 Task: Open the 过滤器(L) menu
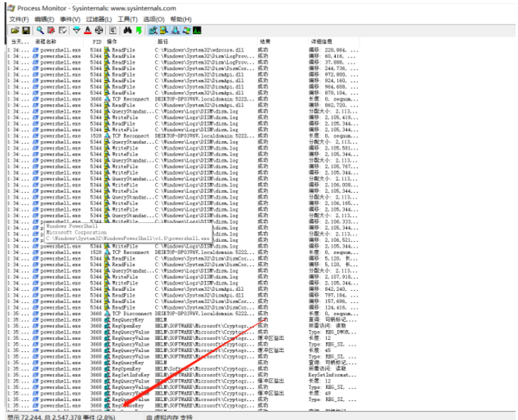(x=99, y=19)
